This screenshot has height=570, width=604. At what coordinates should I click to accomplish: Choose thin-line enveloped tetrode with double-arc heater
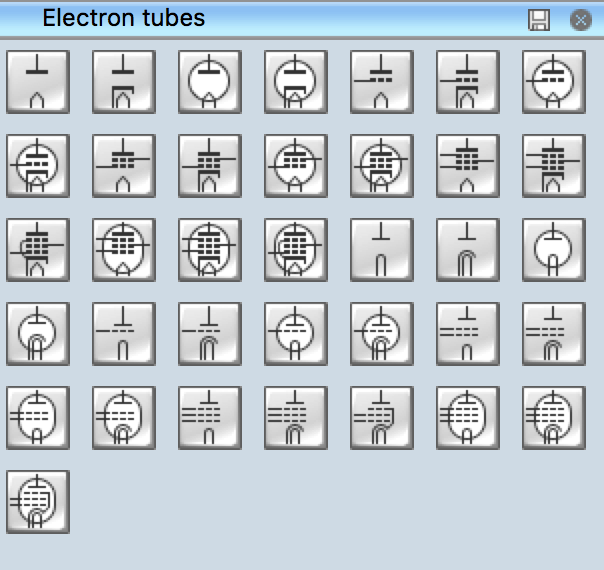point(124,417)
